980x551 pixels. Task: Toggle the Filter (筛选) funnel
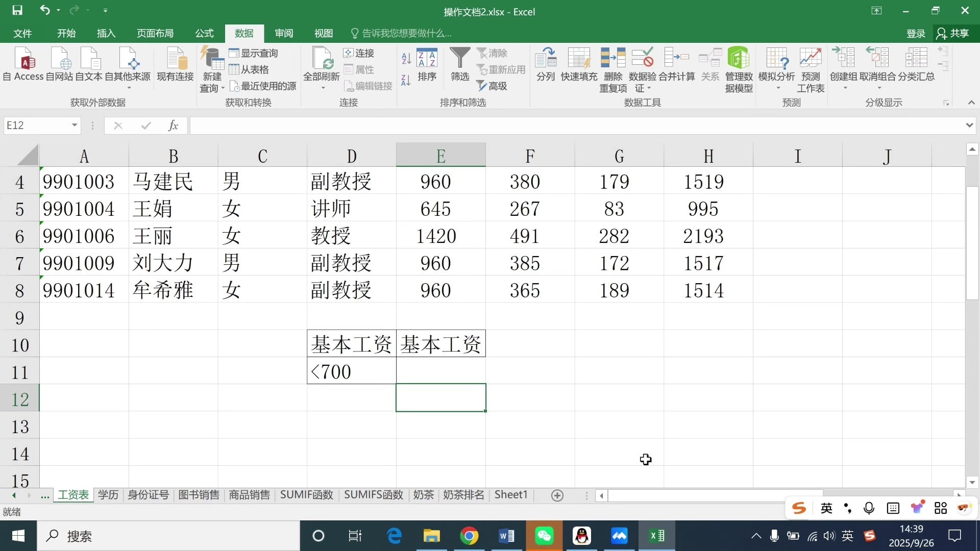[x=460, y=64]
